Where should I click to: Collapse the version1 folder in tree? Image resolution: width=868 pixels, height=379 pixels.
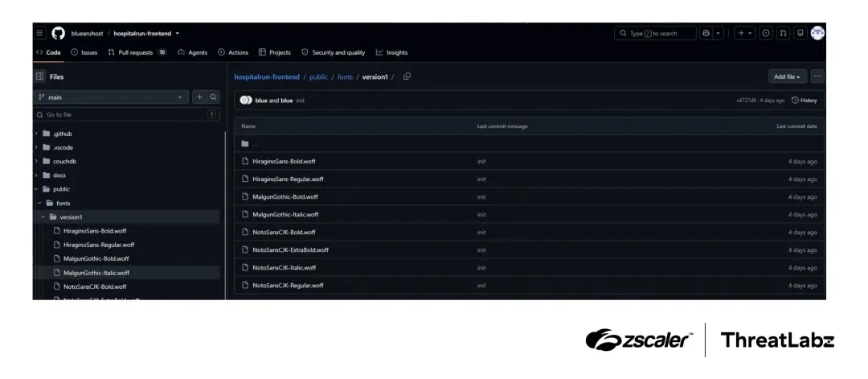[43, 216]
